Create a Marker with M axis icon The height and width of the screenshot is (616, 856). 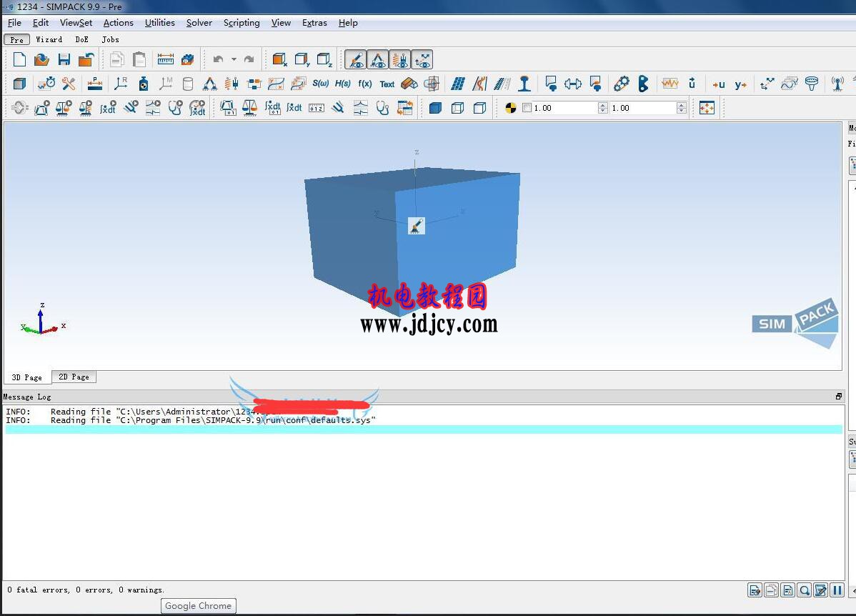tap(166, 84)
